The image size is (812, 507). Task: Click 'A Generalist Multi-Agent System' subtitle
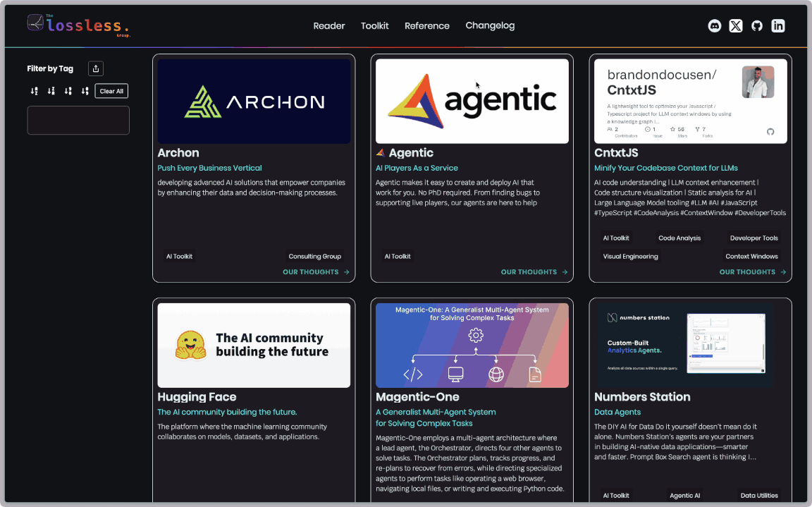(436, 413)
